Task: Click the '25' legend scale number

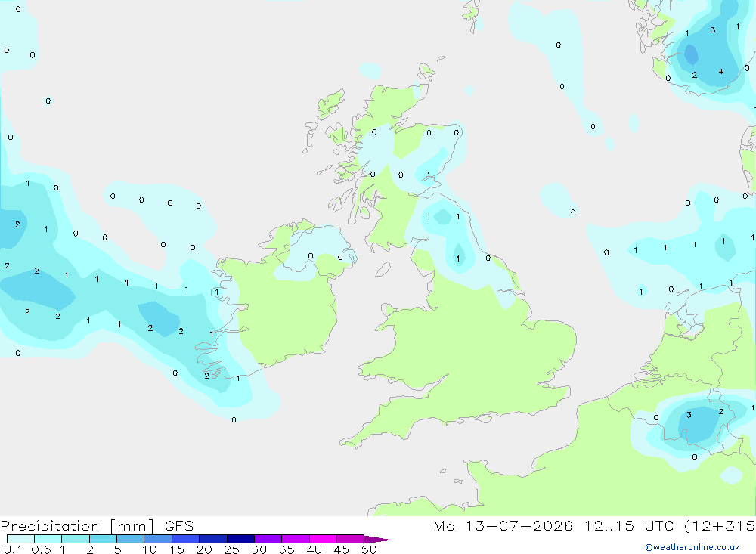Action: pyautogui.click(x=231, y=549)
